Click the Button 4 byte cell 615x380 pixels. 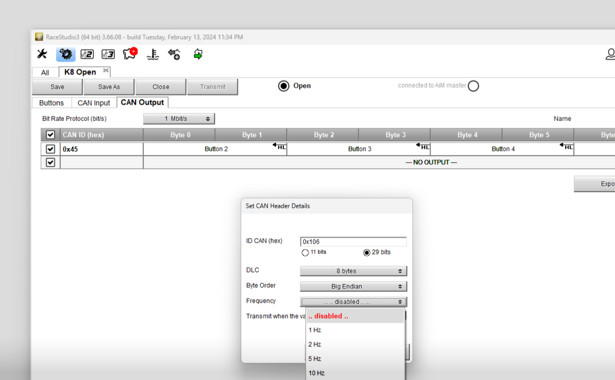click(x=502, y=149)
